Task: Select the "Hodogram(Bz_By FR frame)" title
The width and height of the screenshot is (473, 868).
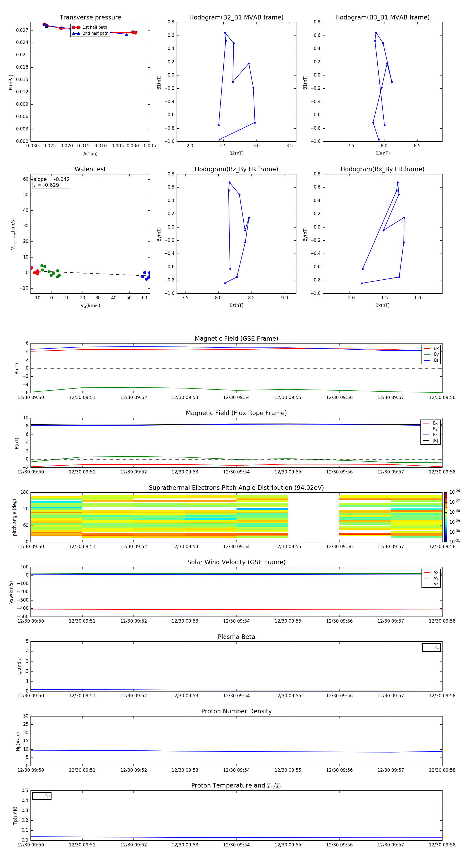Action: click(x=236, y=169)
